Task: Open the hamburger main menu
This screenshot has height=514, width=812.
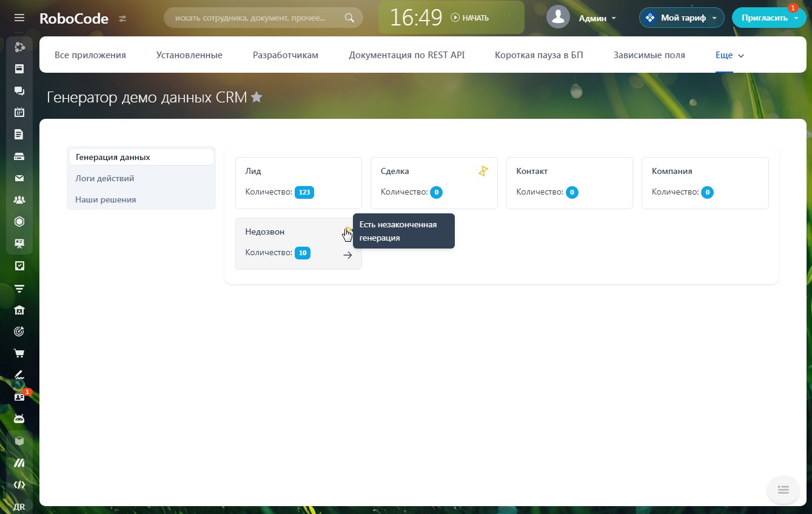Action: [x=19, y=18]
